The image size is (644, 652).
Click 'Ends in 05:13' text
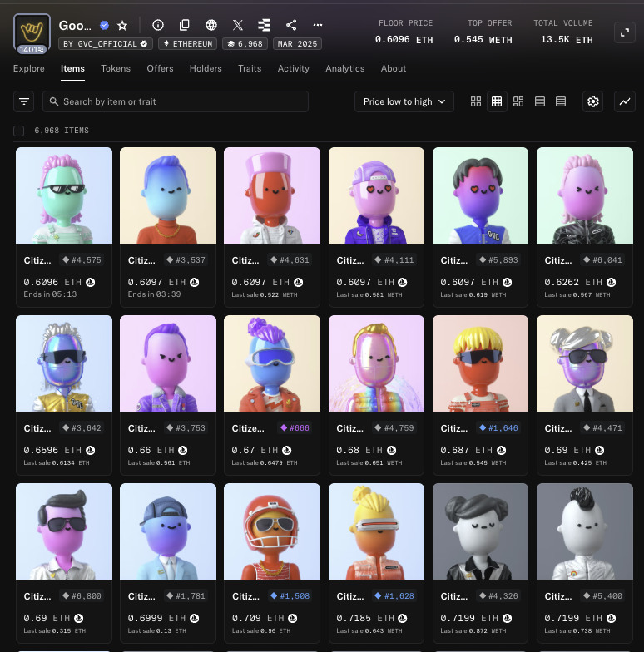click(50, 294)
